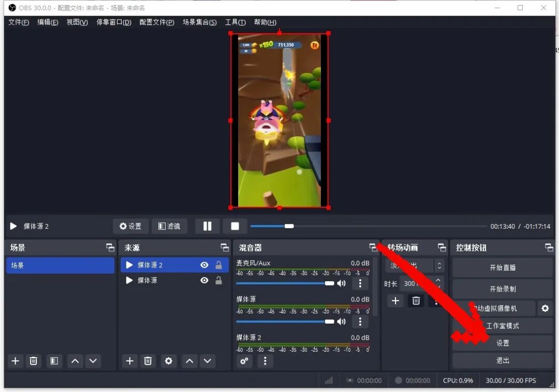559x392 pixels.
Task: Mute the 麦克风/Aux channel
Action: point(341,283)
